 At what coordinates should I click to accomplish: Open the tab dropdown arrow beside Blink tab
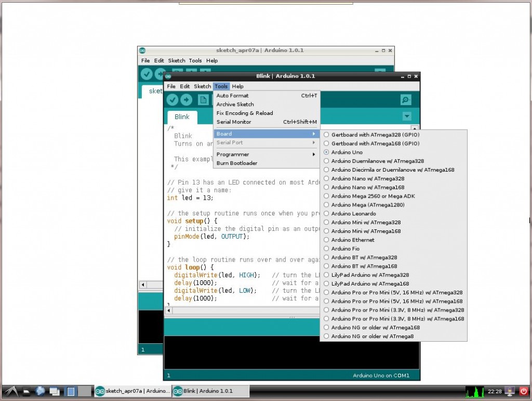[407, 117]
